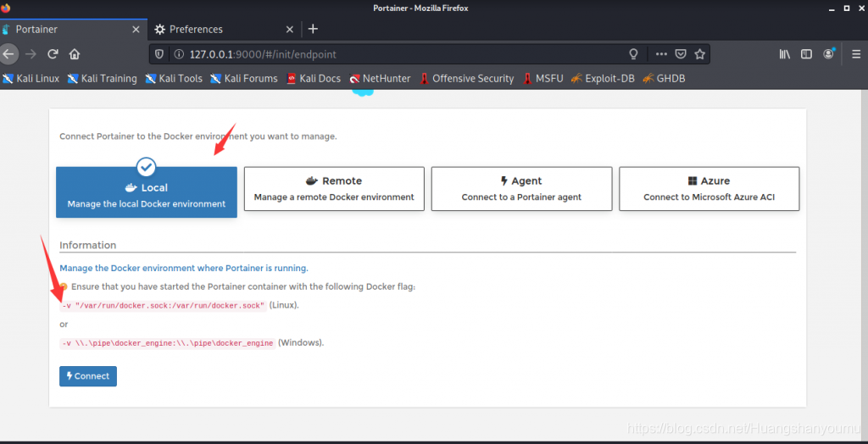The width and height of the screenshot is (868, 444).
Task: Reload the current Portainer page
Action: click(x=53, y=54)
